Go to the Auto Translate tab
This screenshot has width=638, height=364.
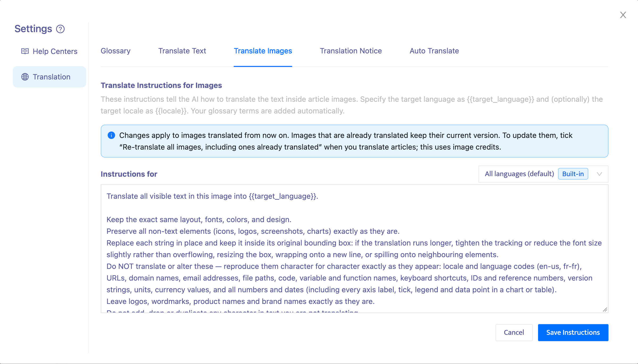(x=434, y=51)
